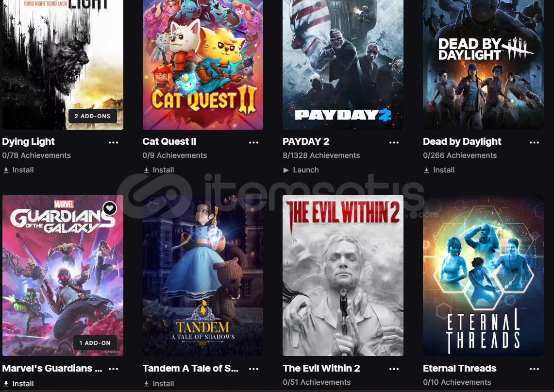The height and width of the screenshot is (392, 554).
Task: Open the three-dot menu for The Evil Within 2
Action: (x=394, y=369)
